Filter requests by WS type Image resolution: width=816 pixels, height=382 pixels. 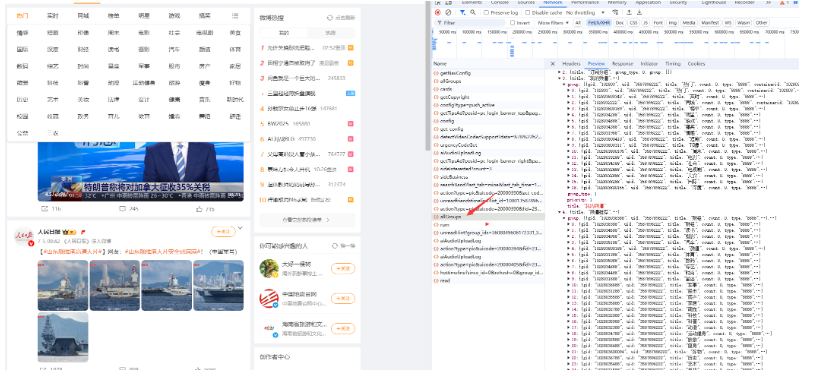(728, 23)
